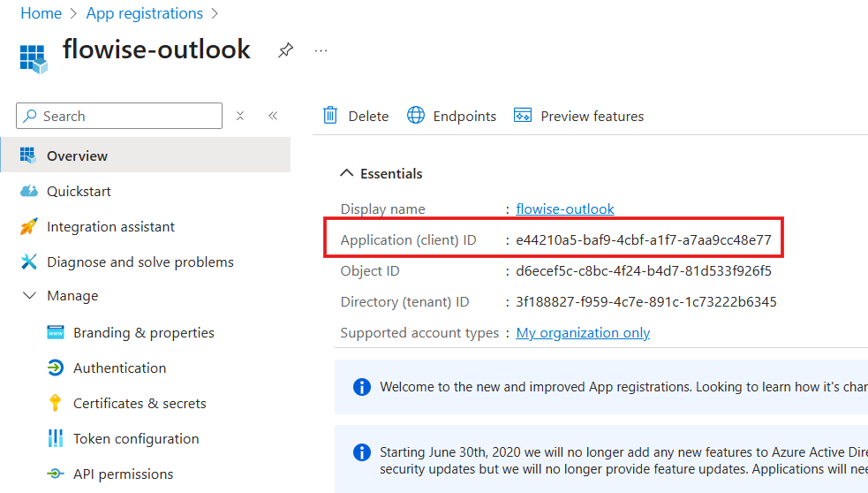Pin the flowise-outlook app registration
The height and width of the screenshot is (493, 868).
(285, 50)
